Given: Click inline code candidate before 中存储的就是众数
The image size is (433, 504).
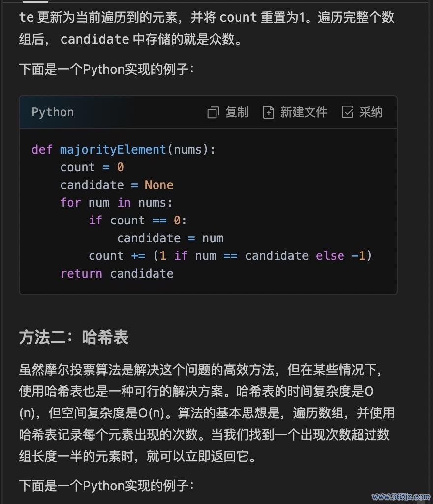Looking at the screenshot, I should click(x=95, y=39).
